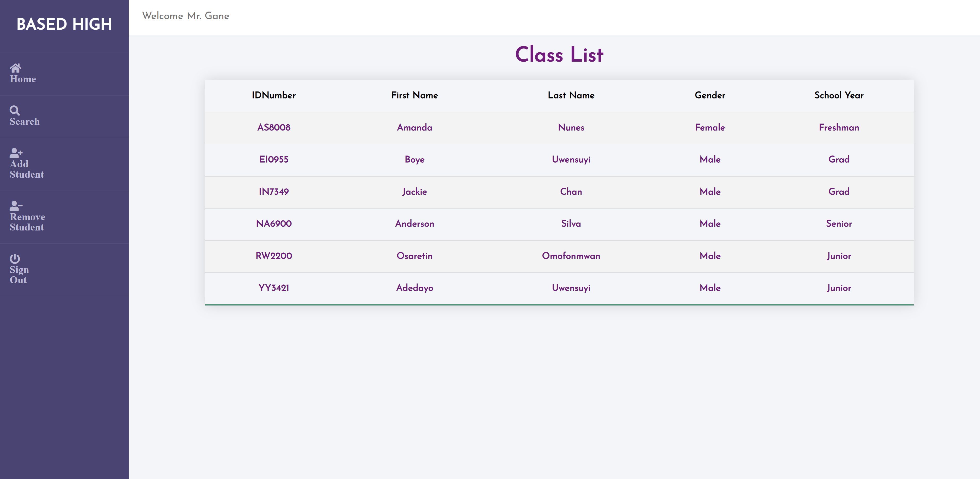Image resolution: width=980 pixels, height=479 pixels.
Task: Sign out of the application
Action: [x=18, y=275]
